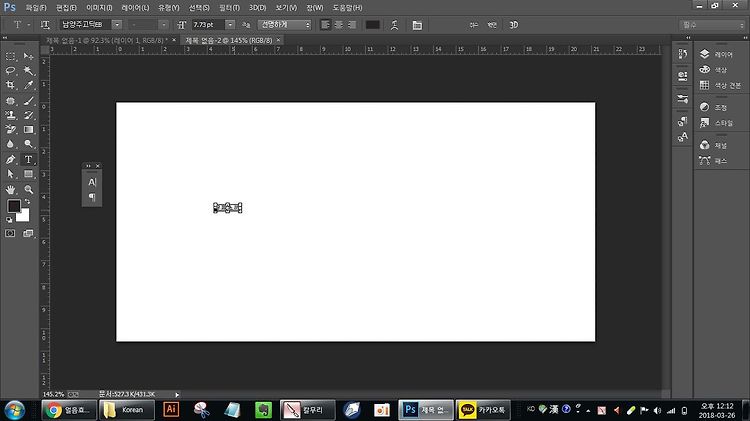
Task: Select the Brush tool
Action: [x=29, y=101]
